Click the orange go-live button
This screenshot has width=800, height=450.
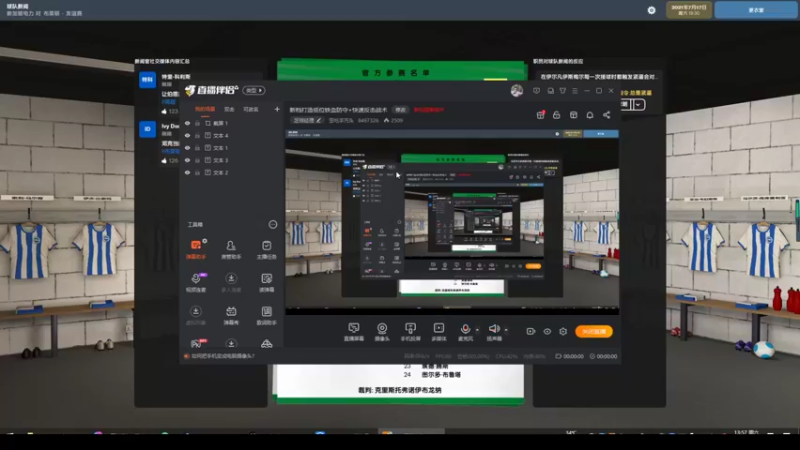pyautogui.click(x=594, y=332)
